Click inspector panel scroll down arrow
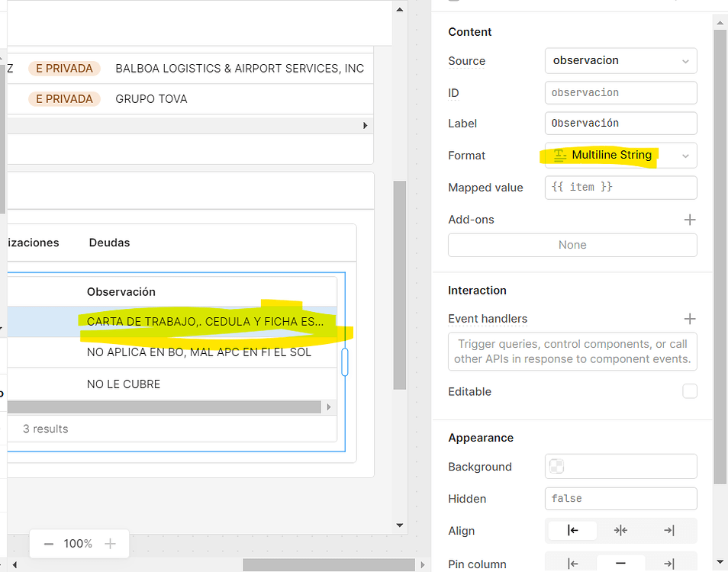728x572 pixels. click(720, 562)
